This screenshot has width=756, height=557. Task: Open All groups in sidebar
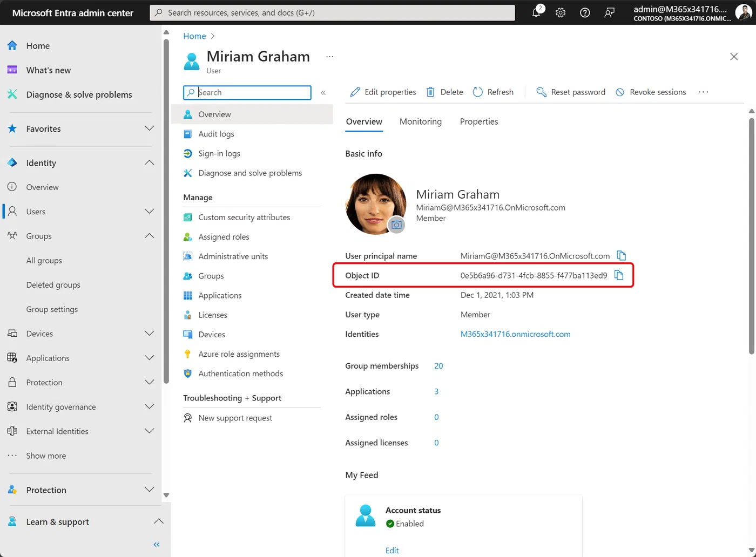[44, 260]
